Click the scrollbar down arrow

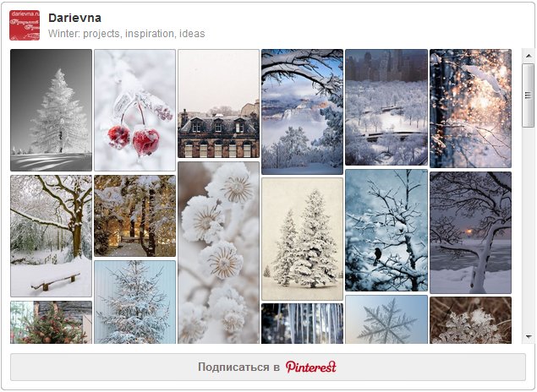click(x=528, y=336)
